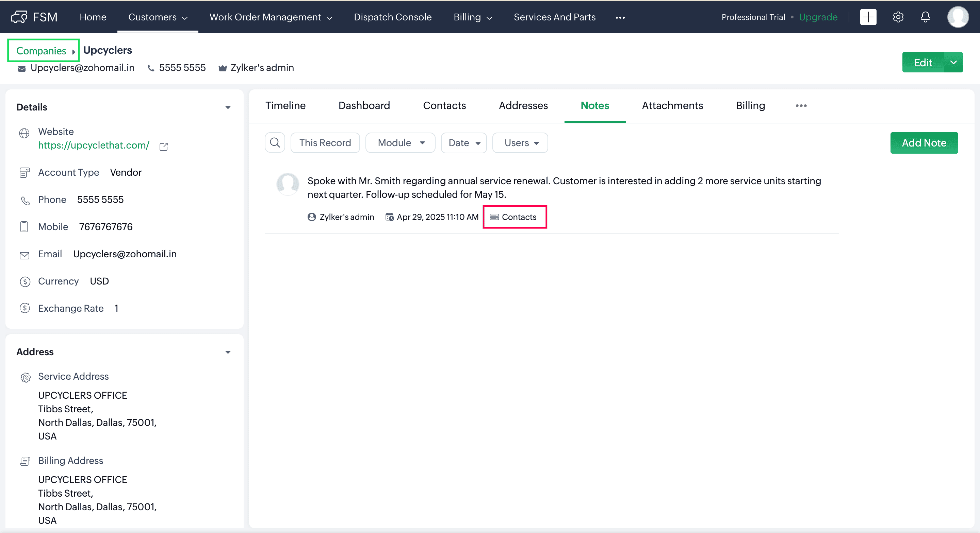Click the quick create plus icon
Viewport: 980px width, 533px height.
pyautogui.click(x=868, y=17)
